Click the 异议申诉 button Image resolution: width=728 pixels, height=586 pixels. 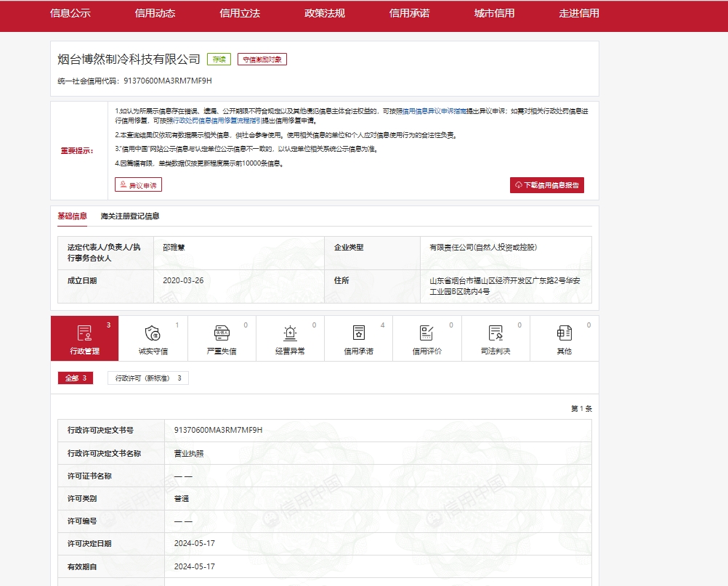138,184
